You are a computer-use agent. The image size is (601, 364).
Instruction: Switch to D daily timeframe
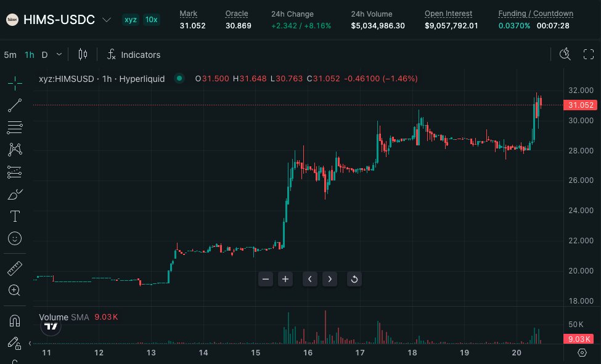(44, 55)
